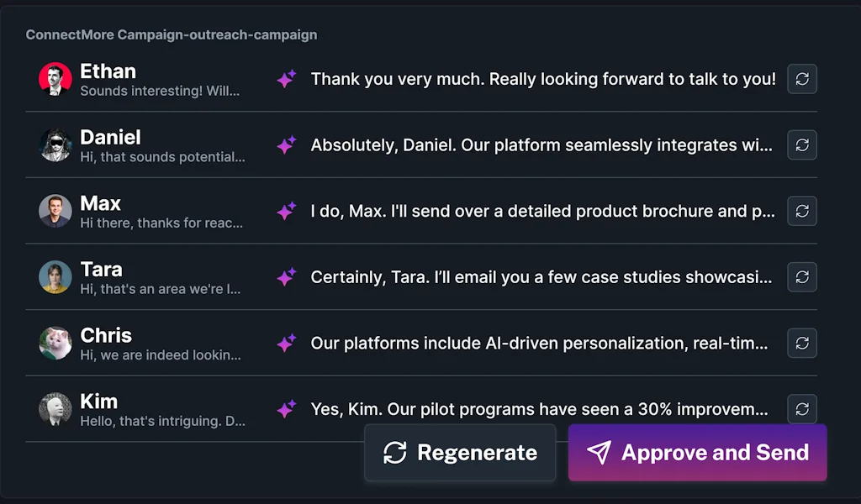The height and width of the screenshot is (504, 861).
Task: Select the AI sparkle icon in Max's row
Action: 287,211
